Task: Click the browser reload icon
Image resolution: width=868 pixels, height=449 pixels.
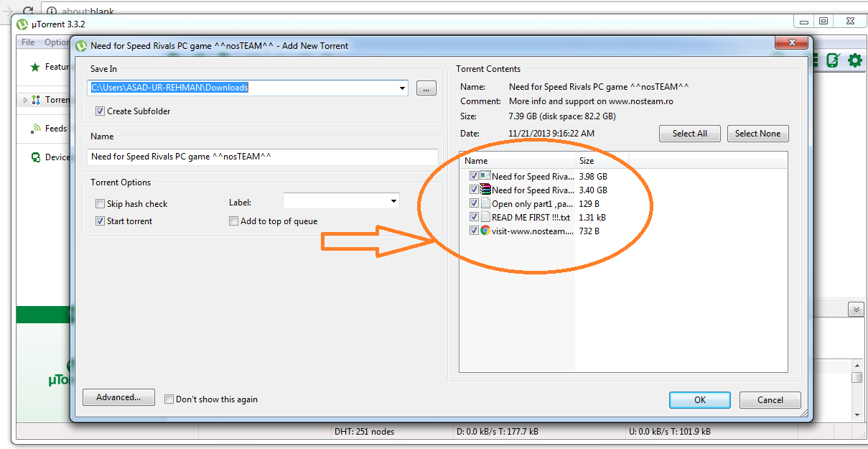Action: (27, 11)
